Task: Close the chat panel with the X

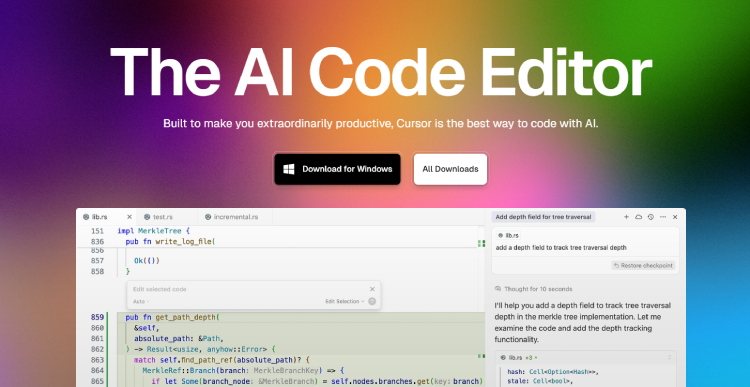Action: [x=675, y=217]
